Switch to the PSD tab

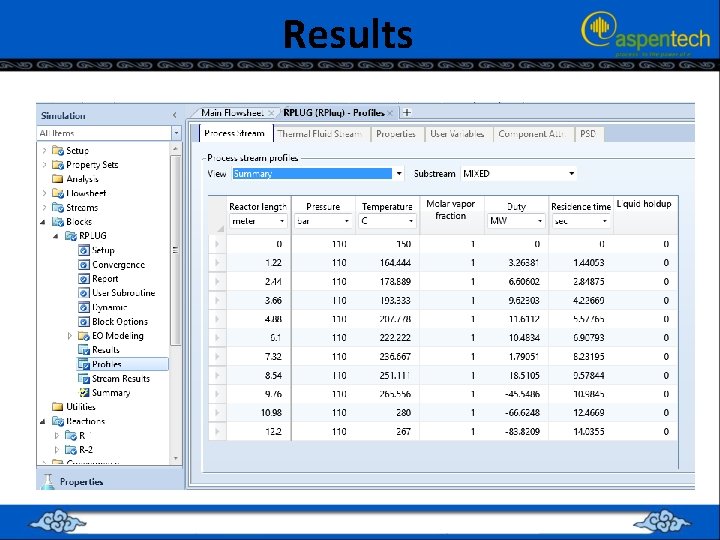tap(588, 134)
